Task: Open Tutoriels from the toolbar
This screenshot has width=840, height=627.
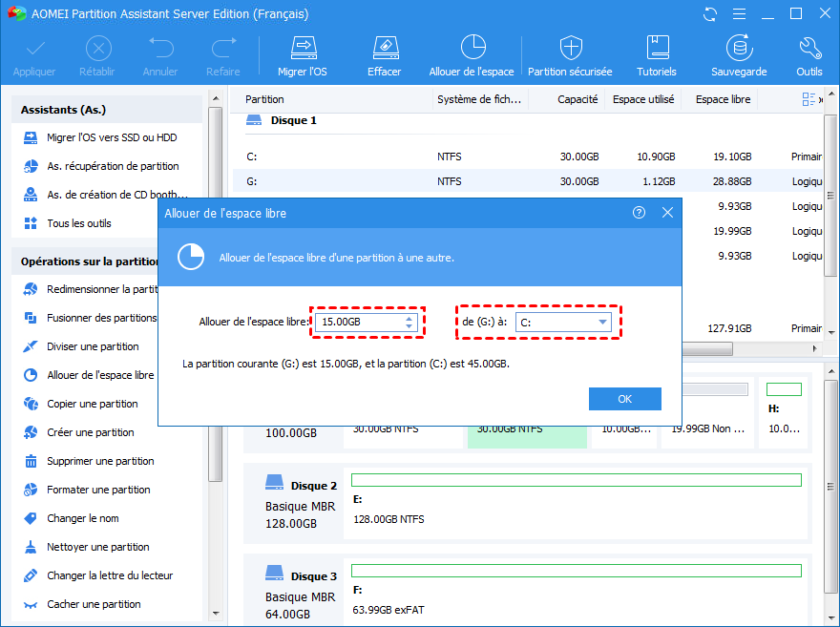Action: pos(657,55)
